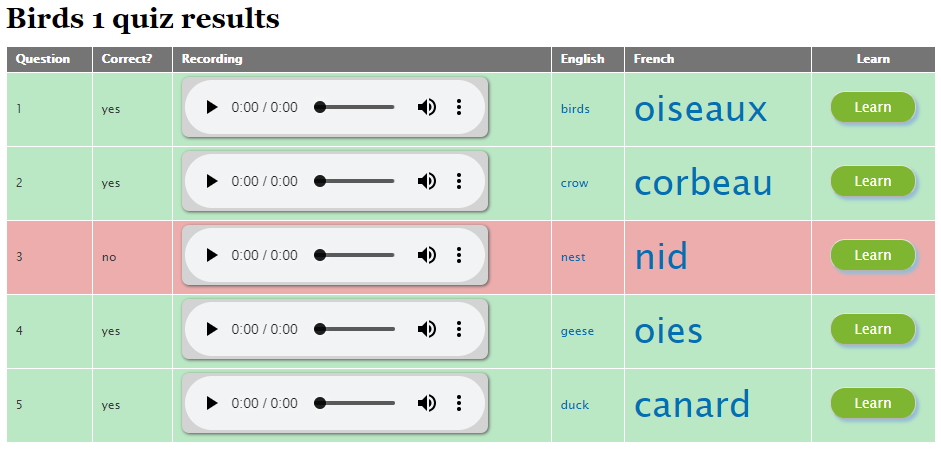
Task: Click the French word oies
Action: [x=668, y=331]
